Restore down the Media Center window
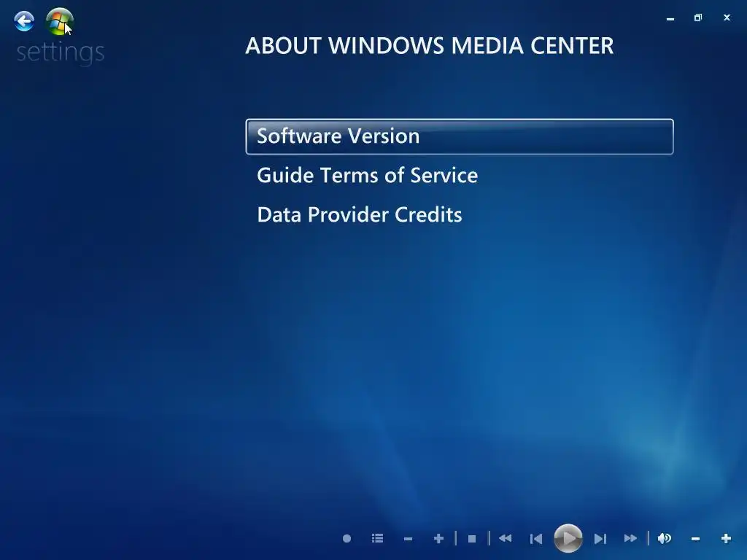This screenshot has height=560, width=747. tap(698, 17)
